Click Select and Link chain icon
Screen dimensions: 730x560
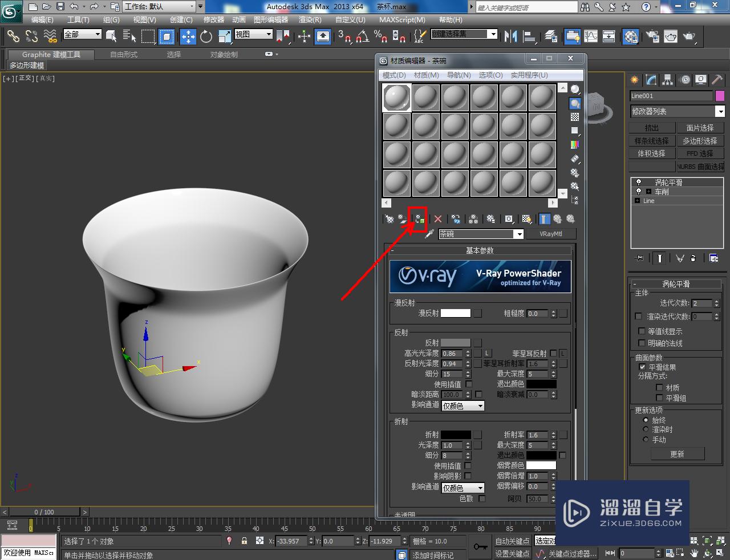click(x=13, y=36)
